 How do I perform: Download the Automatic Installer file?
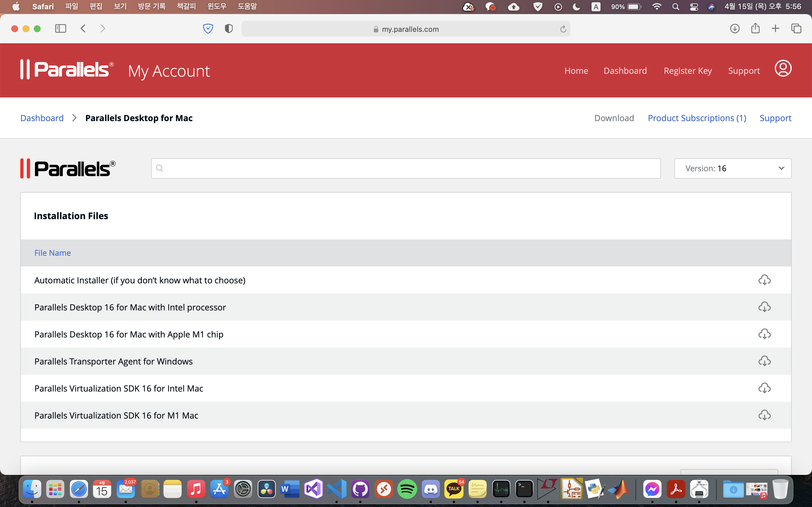(764, 280)
